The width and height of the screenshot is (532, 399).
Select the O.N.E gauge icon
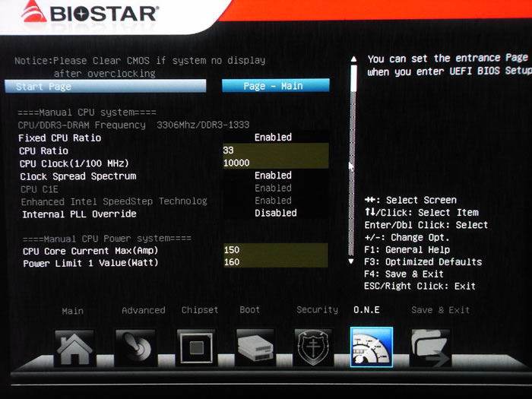coord(371,348)
